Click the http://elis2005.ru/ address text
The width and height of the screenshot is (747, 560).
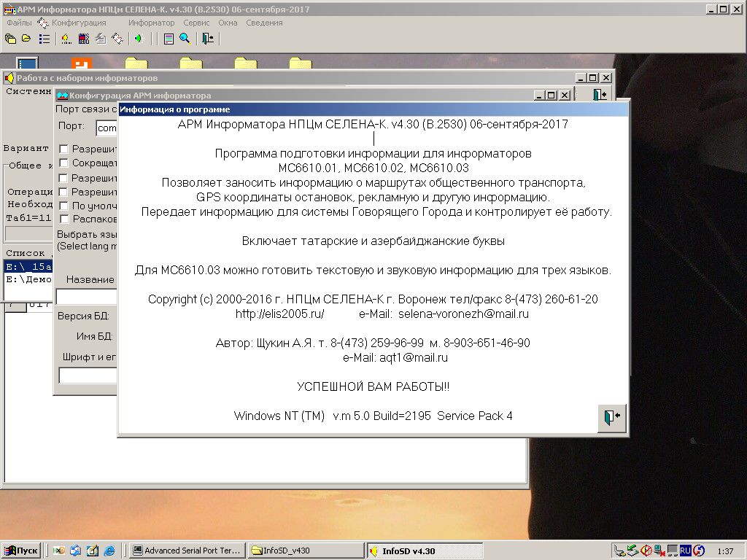279,314
